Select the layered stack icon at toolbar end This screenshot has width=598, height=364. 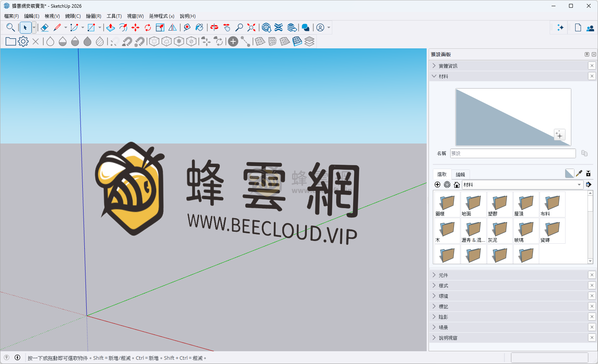click(309, 41)
